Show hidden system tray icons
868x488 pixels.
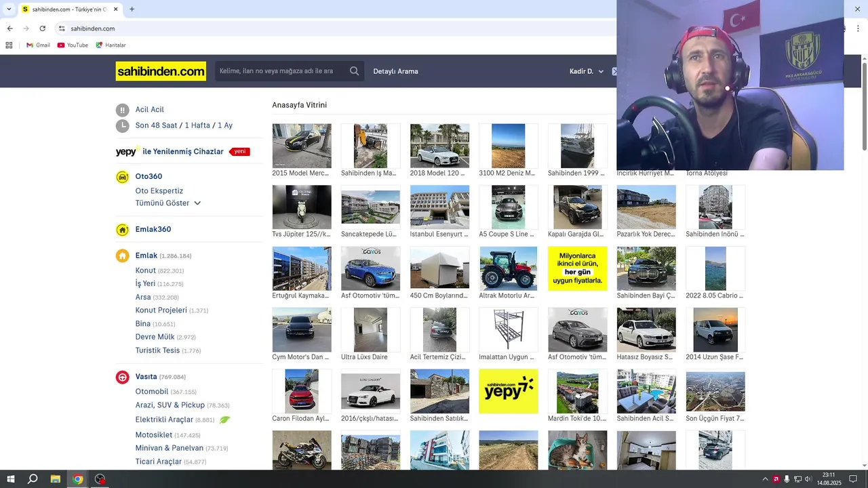pos(766,479)
